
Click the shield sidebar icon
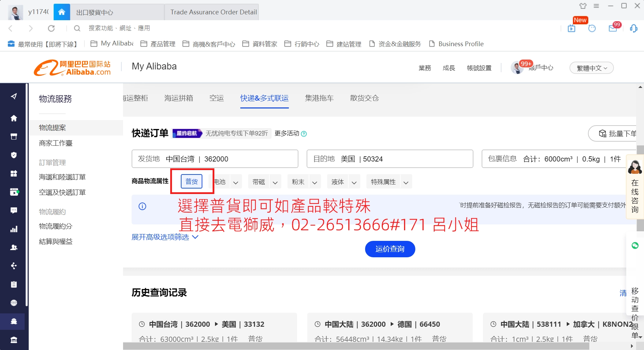pos(14,155)
